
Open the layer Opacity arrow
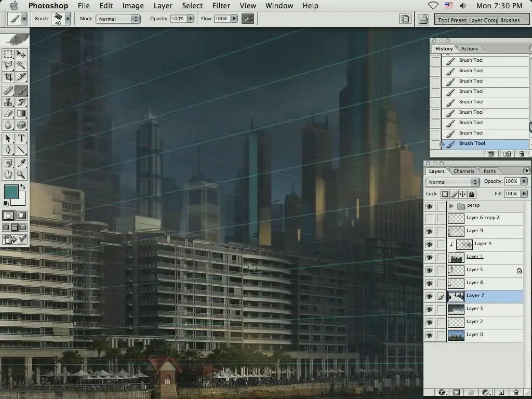524,181
